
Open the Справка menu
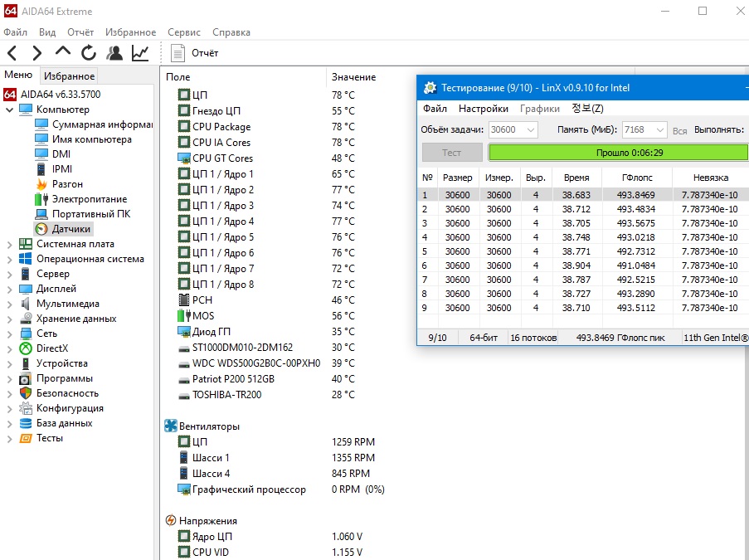[x=231, y=32]
